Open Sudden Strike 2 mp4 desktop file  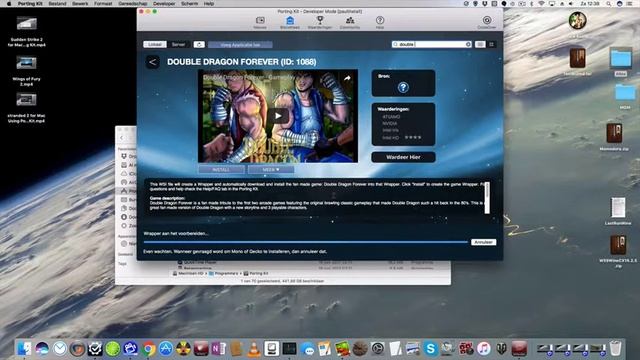pos(27,31)
